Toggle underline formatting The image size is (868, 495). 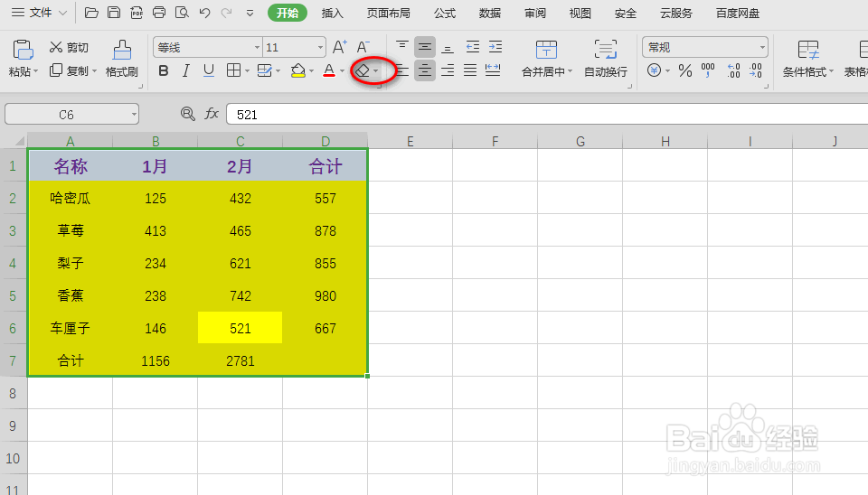(209, 70)
